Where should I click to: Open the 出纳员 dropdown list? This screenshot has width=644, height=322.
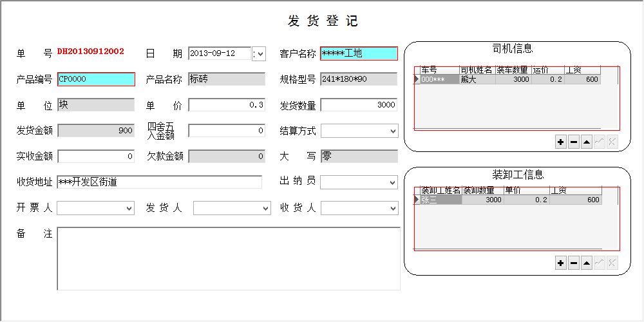(x=393, y=182)
